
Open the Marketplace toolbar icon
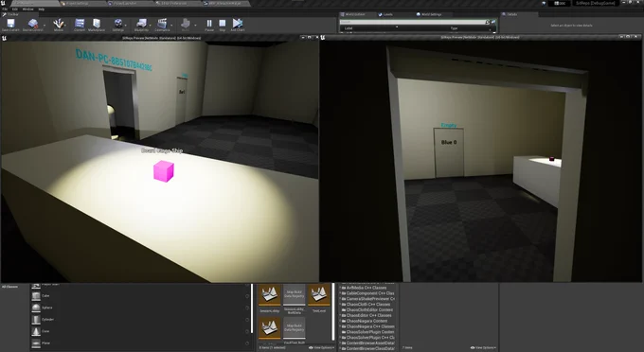[97, 25]
